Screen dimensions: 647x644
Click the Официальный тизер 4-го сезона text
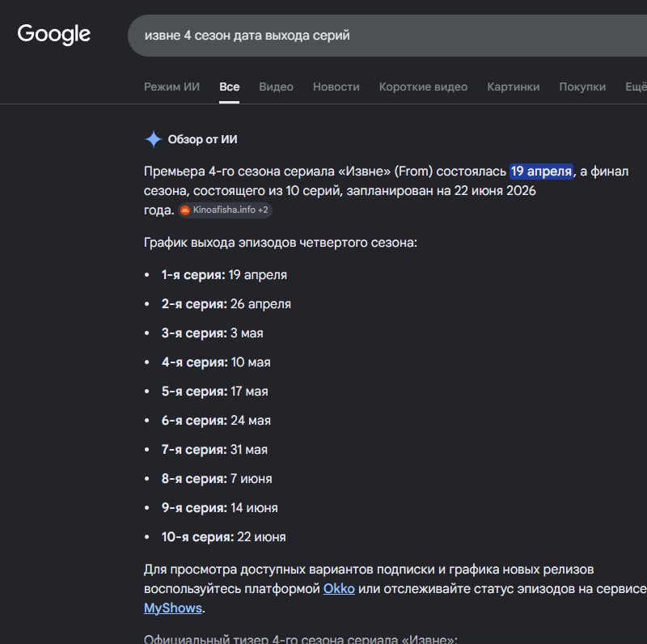tap(300, 639)
